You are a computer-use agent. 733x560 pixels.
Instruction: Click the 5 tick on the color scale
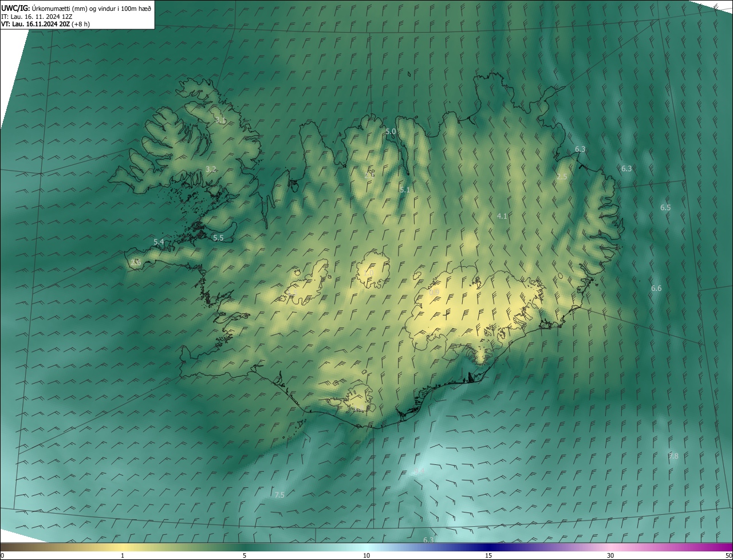tap(245, 555)
